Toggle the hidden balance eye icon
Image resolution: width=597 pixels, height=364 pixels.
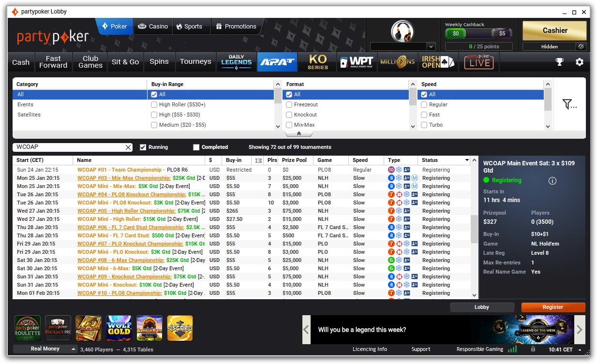coord(582,46)
